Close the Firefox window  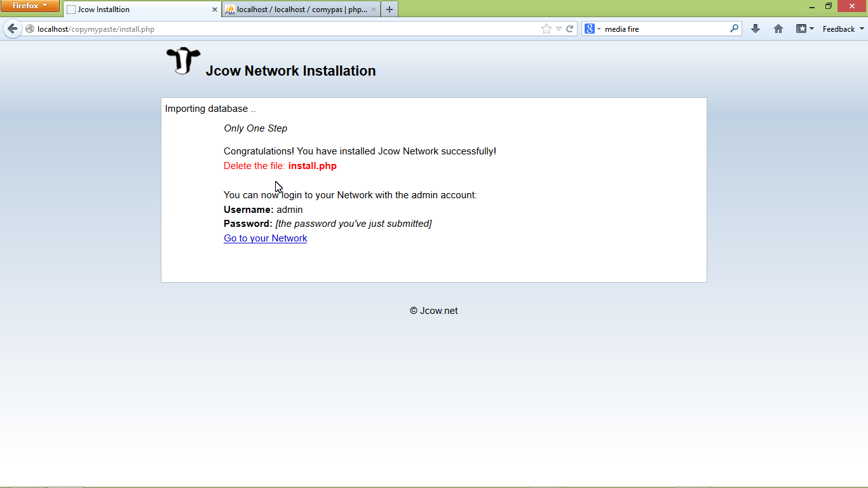coord(852,6)
